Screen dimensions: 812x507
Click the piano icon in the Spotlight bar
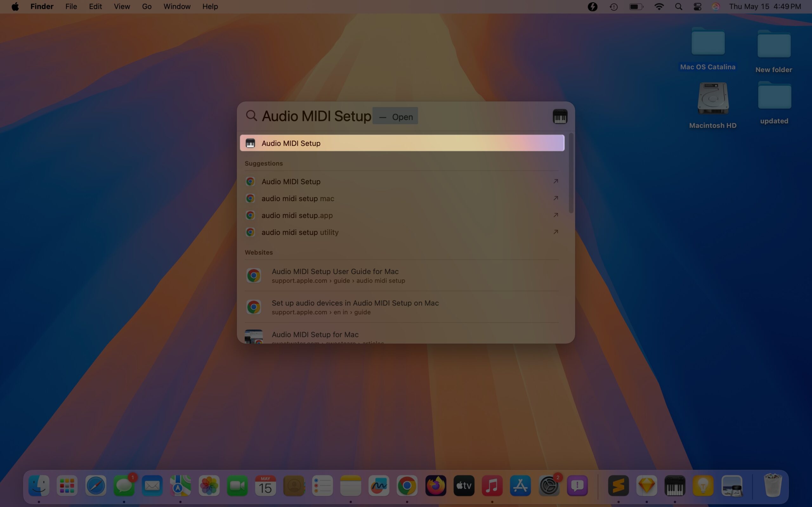pos(560,116)
